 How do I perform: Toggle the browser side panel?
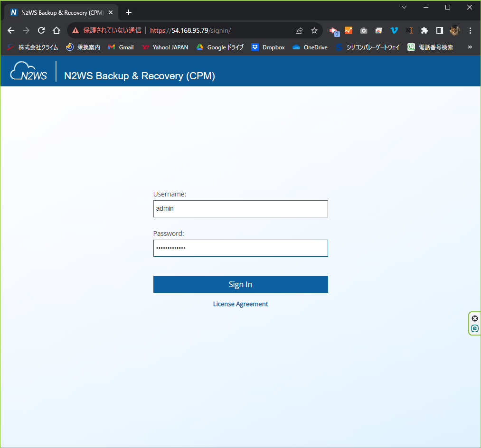coord(440,30)
